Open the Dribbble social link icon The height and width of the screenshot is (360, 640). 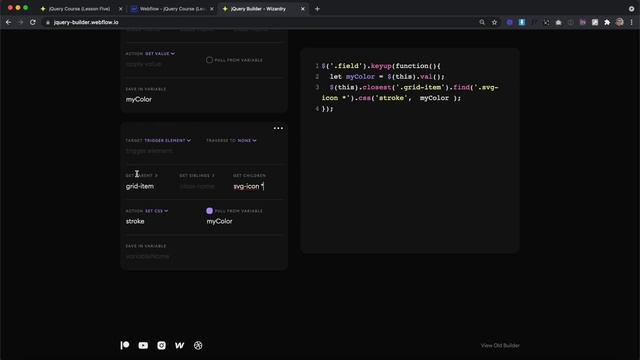tap(198, 345)
